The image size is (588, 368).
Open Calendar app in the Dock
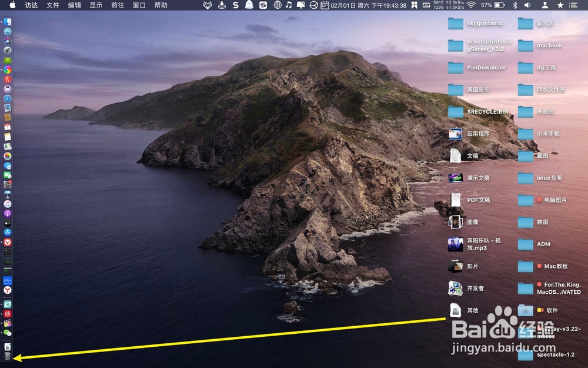(8, 127)
